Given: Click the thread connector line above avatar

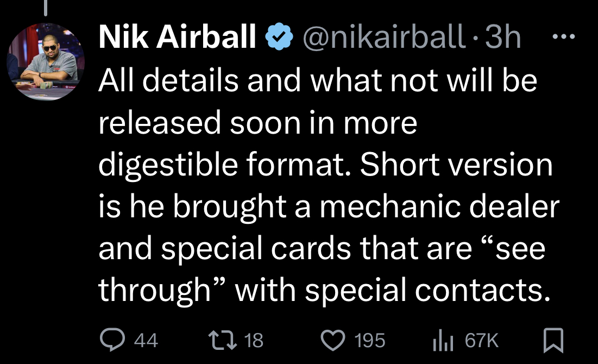Looking at the screenshot, I should pos(46,8).
